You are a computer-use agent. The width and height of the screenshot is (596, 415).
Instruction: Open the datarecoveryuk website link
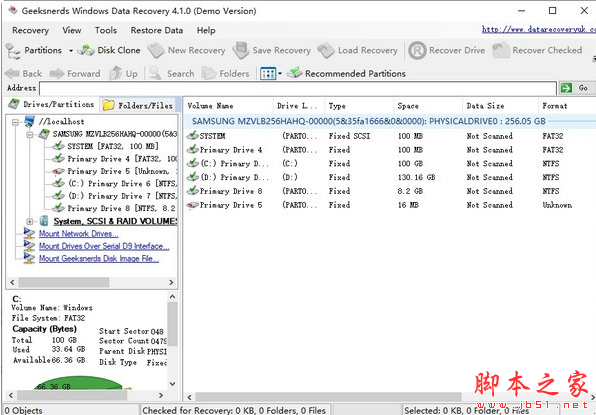tap(539, 29)
